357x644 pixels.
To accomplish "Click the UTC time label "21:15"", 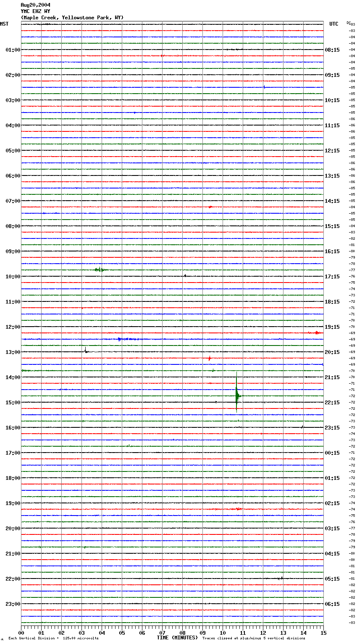I will pos(332,377).
